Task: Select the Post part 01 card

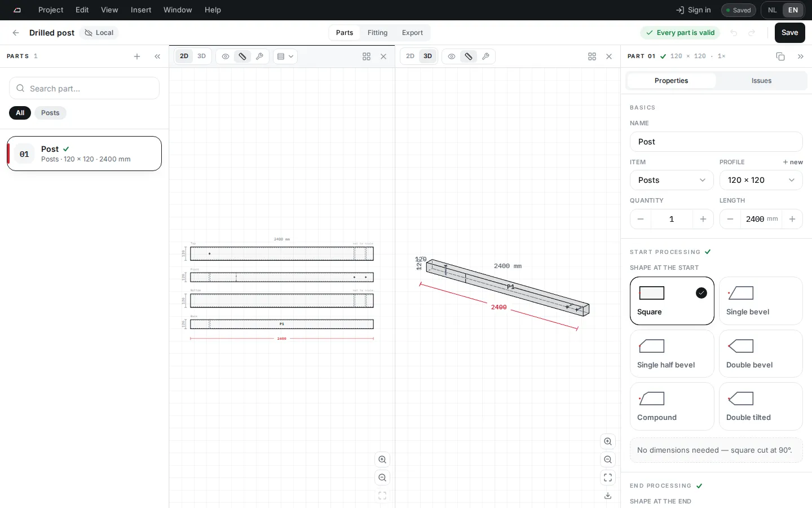Action: (x=85, y=154)
